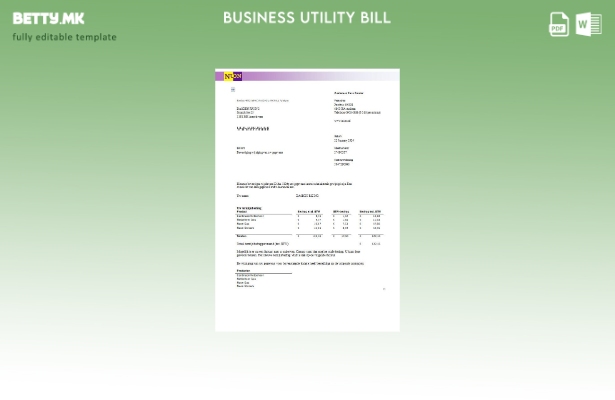615x400 pixels.
Task: Open the utility bill document preview
Action: tap(307, 200)
